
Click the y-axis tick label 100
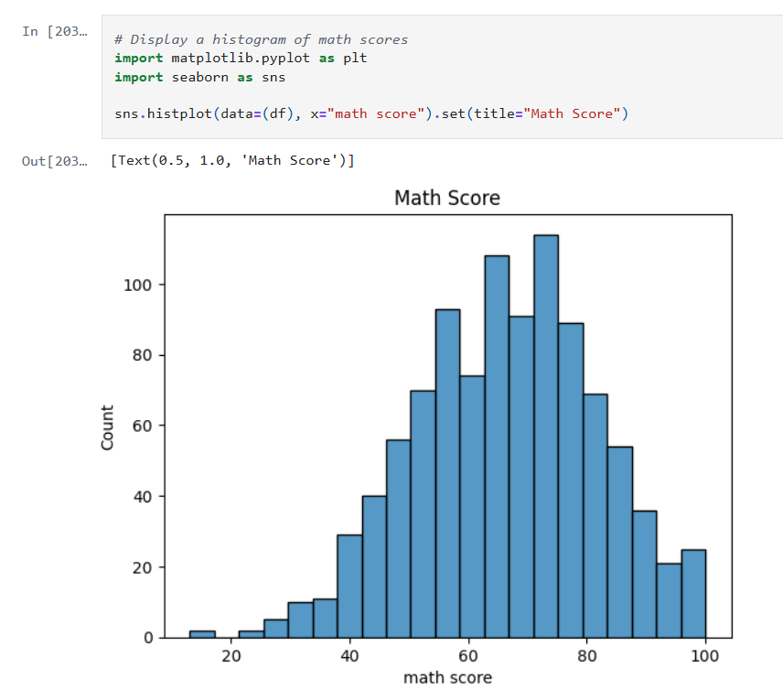(135, 285)
